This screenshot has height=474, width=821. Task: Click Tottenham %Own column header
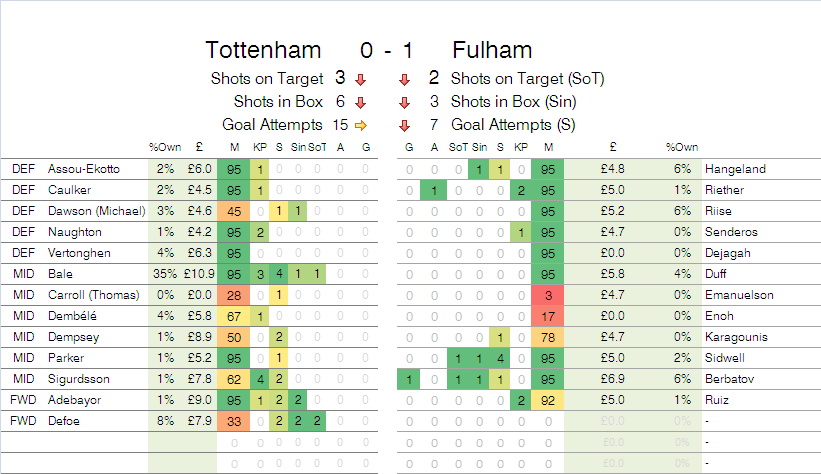pyautogui.click(x=165, y=147)
